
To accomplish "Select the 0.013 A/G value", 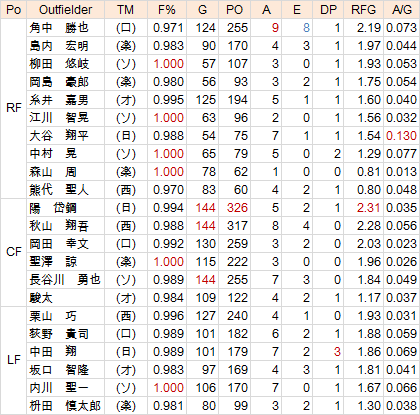I will (401, 172).
